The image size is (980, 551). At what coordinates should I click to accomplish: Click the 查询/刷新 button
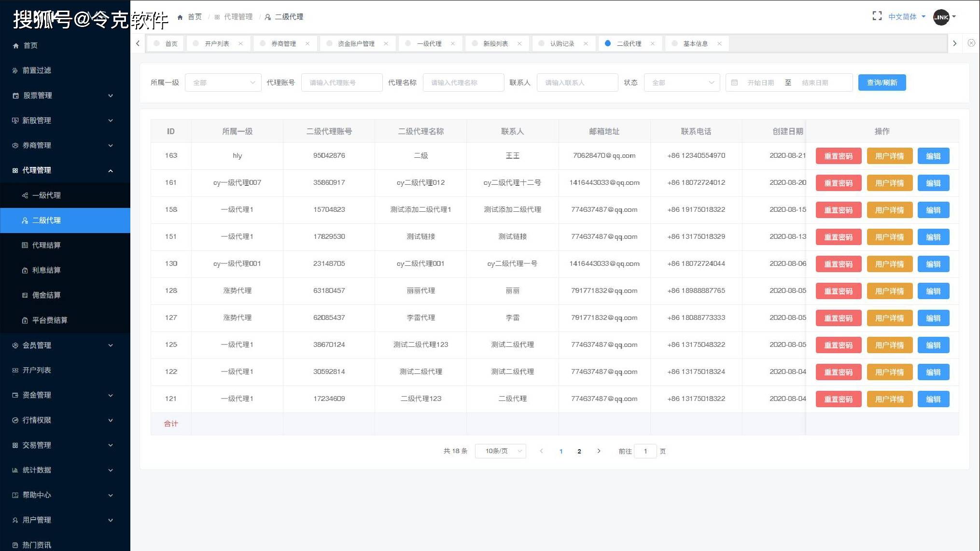tap(882, 83)
